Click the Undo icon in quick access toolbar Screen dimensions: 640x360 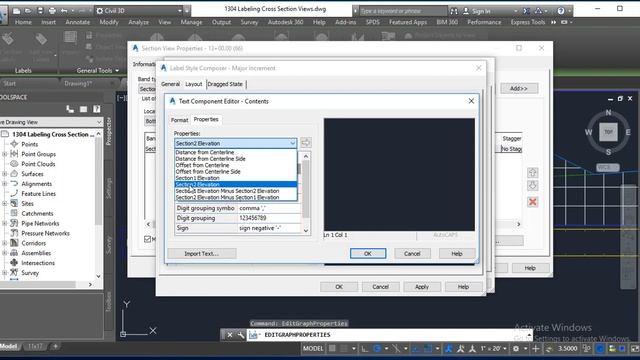pos(64,11)
